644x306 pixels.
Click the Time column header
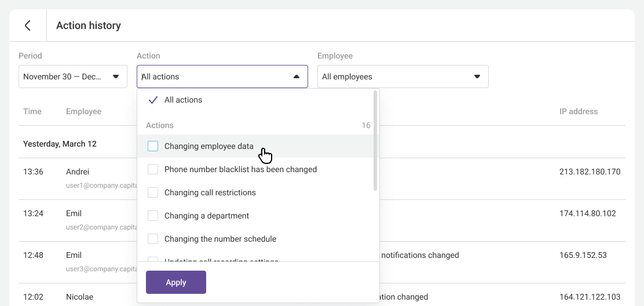point(32,111)
